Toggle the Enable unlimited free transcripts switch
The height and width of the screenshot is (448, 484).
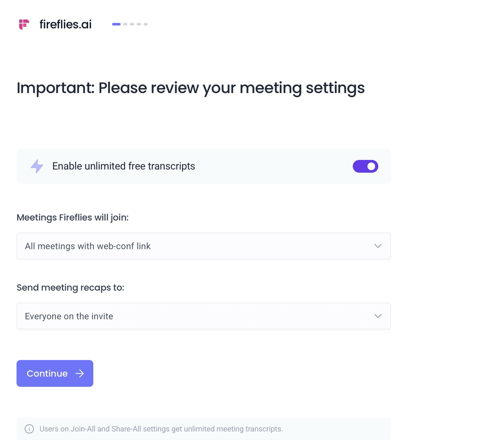click(365, 166)
